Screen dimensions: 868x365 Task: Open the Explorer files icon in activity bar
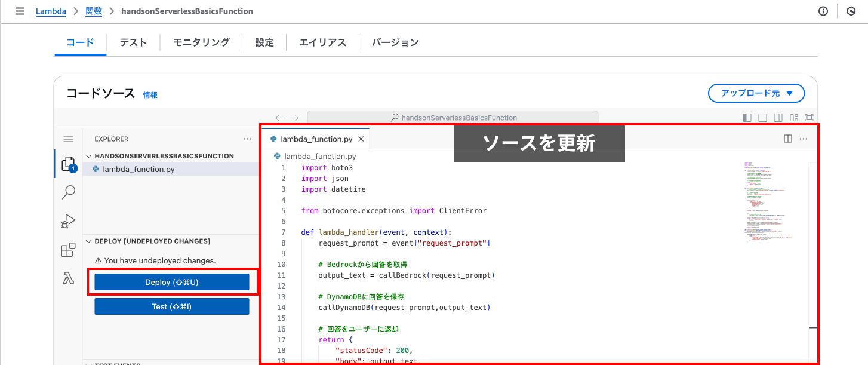pyautogui.click(x=68, y=164)
